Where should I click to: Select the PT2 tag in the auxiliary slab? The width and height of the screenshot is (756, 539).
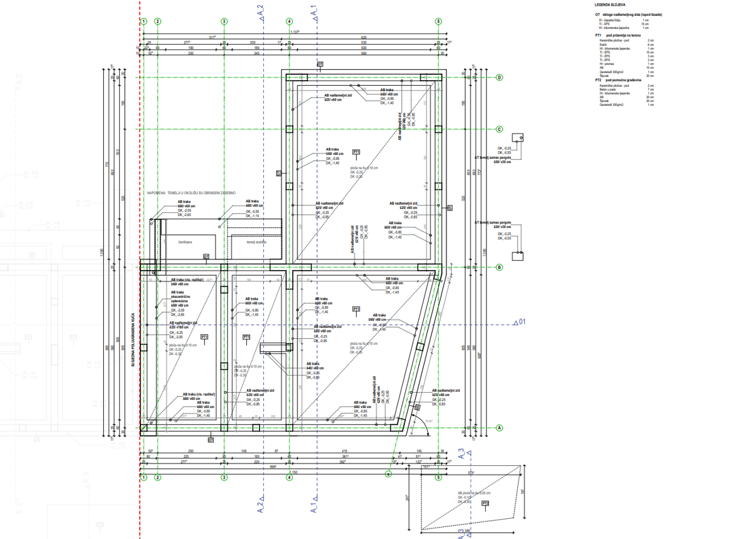pos(485,504)
